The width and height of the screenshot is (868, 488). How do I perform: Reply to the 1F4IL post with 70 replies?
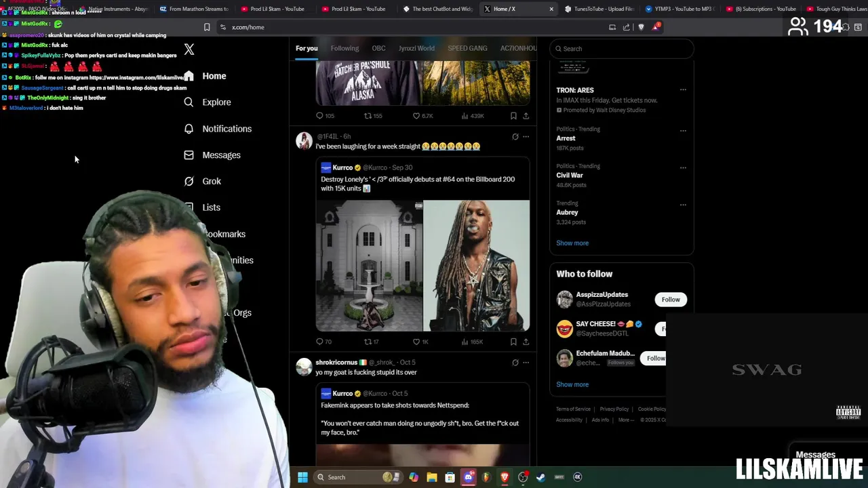coord(323,342)
